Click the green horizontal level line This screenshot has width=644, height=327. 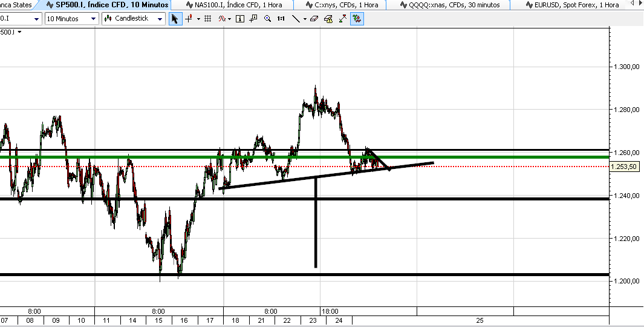coord(304,157)
